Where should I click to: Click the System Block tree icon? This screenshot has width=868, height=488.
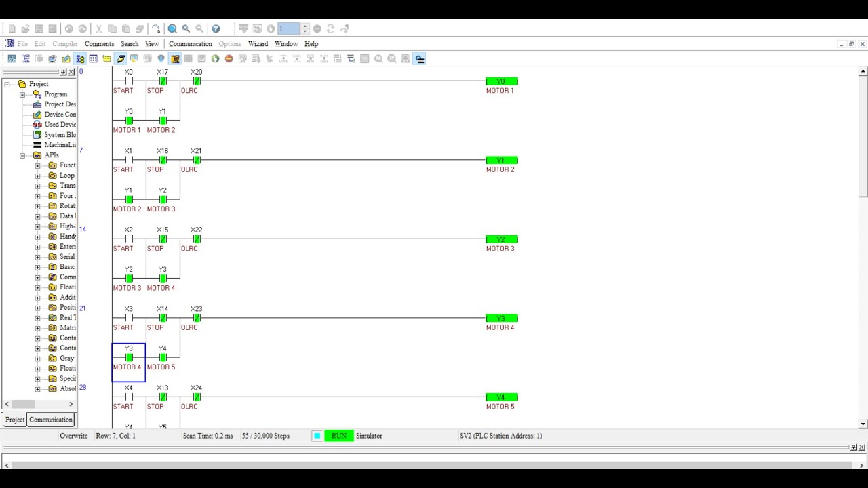tap(37, 135)
